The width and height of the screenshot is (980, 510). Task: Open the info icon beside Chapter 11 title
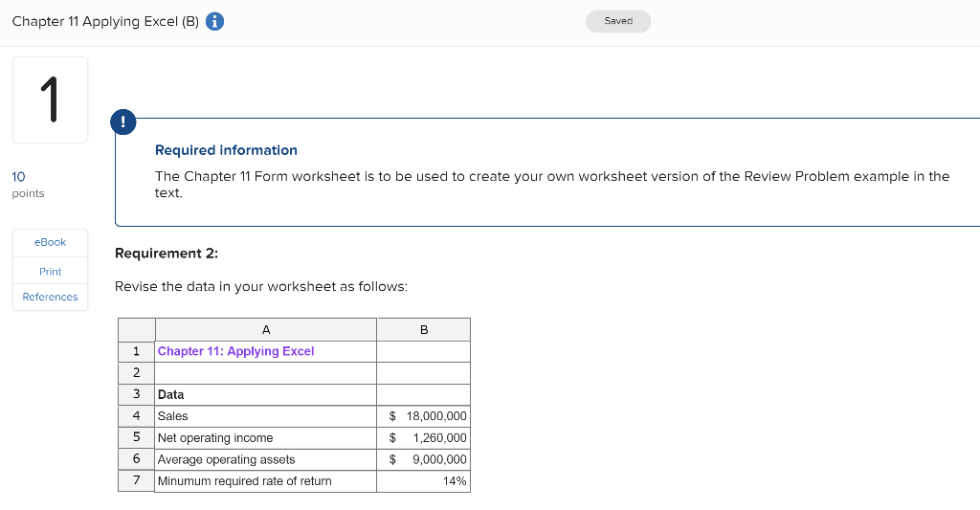coord(214,21)
